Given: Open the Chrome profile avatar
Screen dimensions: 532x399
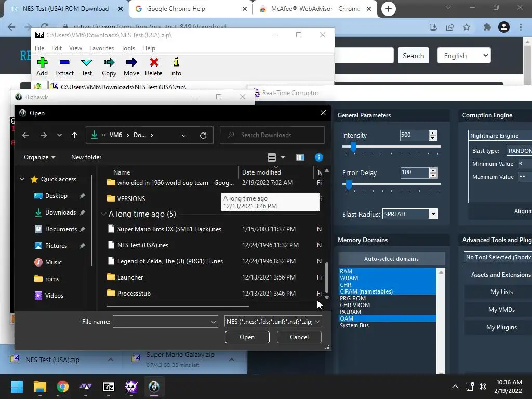Looking at the screenshot, I should [504, 27].
